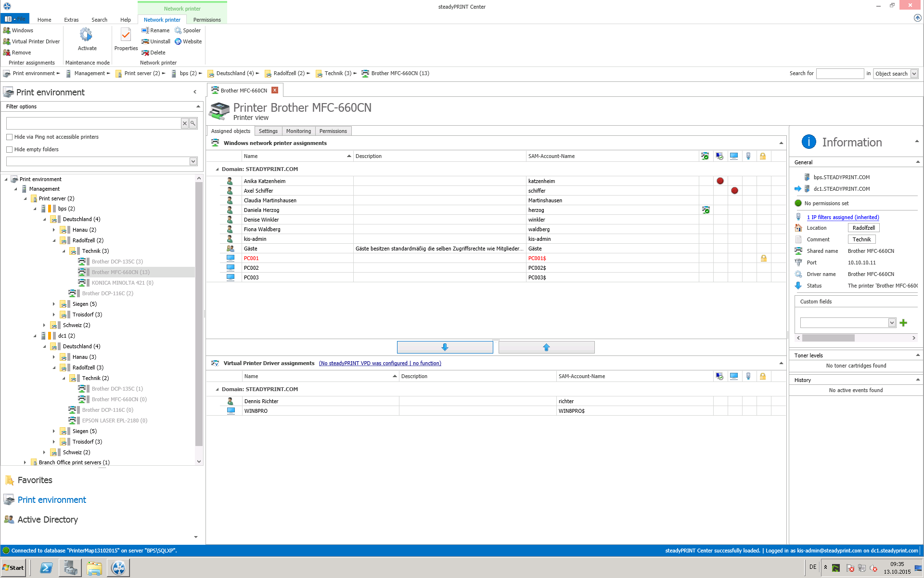Click the filter search magnifier icon
This screenshot has width=924, height=578.
tap(193, 123)
